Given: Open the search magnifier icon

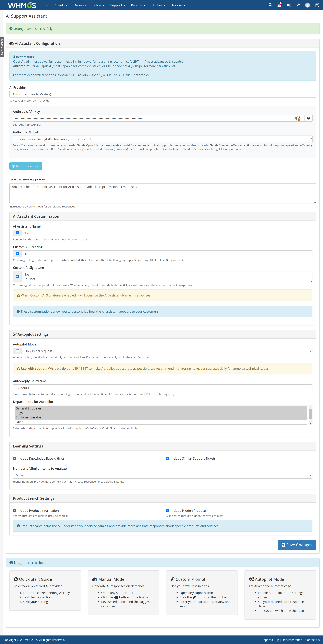Looking at the screenshot, I should point(270,5).
